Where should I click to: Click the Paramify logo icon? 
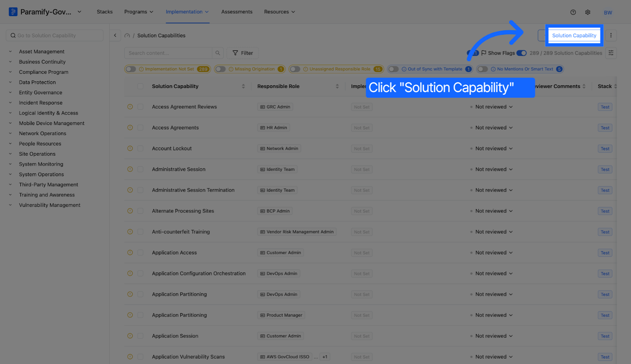[13, 12]
